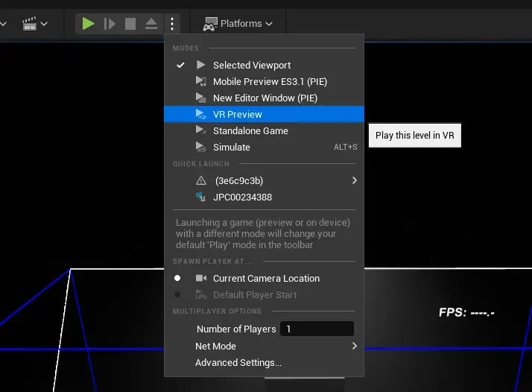This screenshot has height=392, width=532.
Task: Open the cinematics clapperboard menu
Action: click(30, 24)
